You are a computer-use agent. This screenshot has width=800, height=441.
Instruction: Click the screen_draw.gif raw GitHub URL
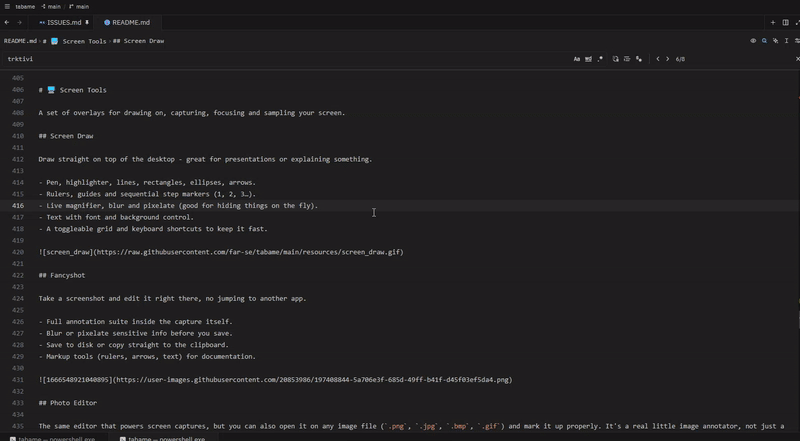[x=248, y=252]
